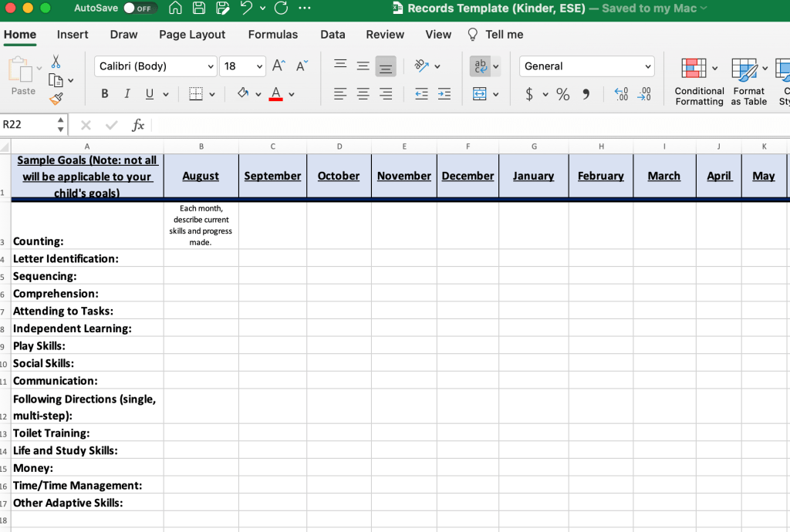The height and width of the screenshot is (532, 790).
Task: Open Conditional Formatting options
Action: pyautogui.click(x=699, y=80)
